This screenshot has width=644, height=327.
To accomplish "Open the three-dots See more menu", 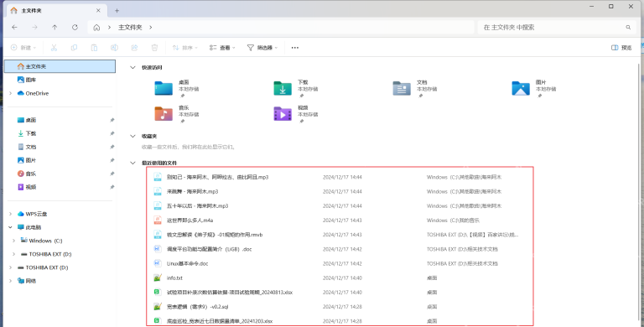I will click(x=295, y=48).
